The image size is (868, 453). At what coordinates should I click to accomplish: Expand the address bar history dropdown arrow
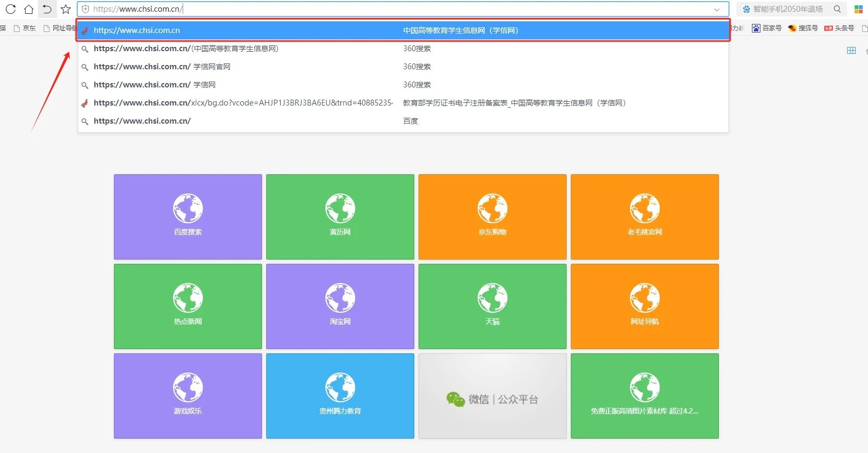pyautogui.click(x=717, y=9)
